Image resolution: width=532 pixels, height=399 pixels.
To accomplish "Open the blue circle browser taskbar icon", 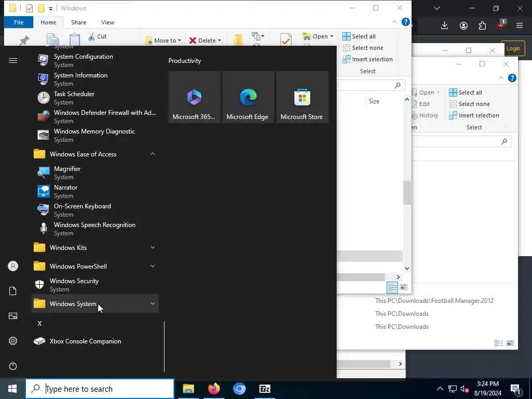I will point(239,389).
